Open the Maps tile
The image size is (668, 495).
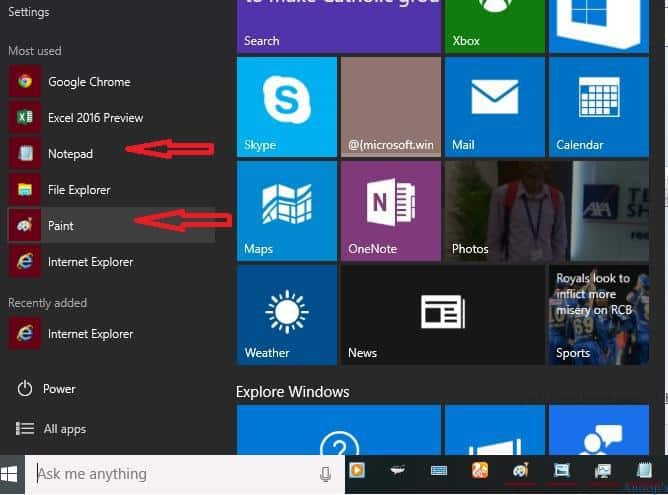287,211
